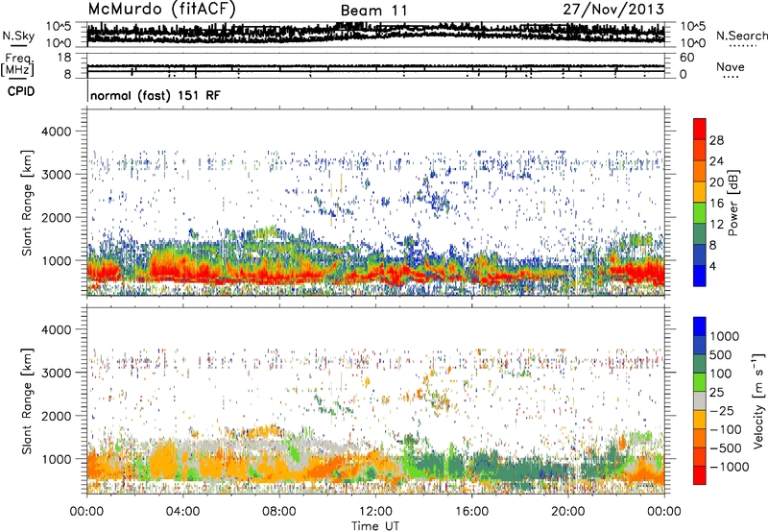Click the noise sky trace panel
Viewport: 768px width, 532px height.
pyautogui.click(x=375, y=35)
